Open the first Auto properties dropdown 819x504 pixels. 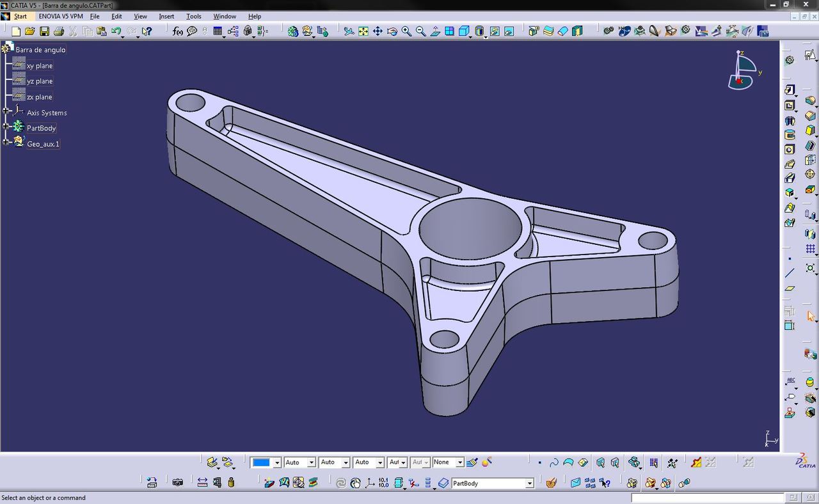(312, 462)
